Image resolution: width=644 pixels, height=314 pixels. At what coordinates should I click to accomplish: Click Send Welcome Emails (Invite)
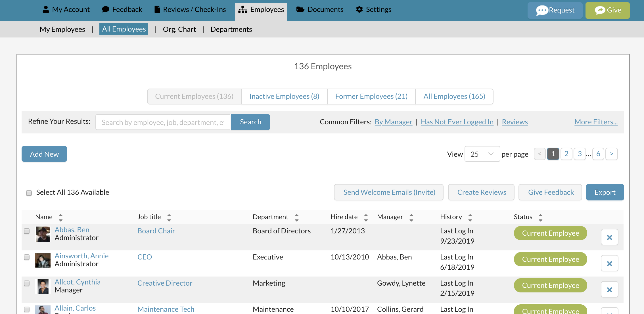pos(389,192)
